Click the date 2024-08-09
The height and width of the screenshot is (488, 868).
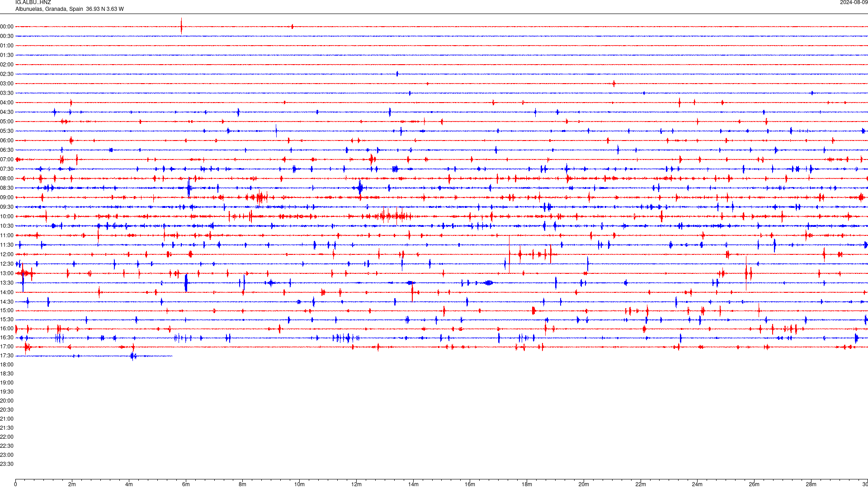tap(854, 2)
